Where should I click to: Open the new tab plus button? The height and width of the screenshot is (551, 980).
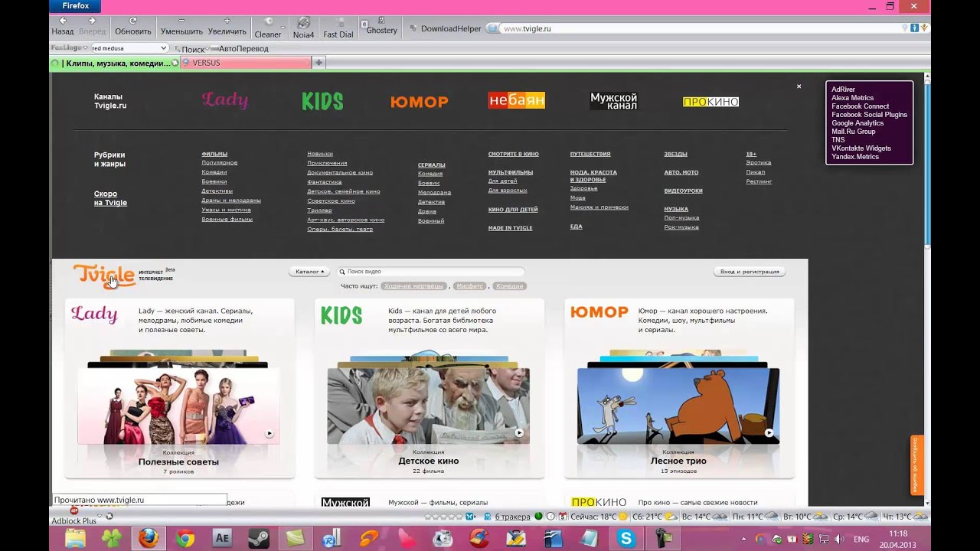(319, 63)
